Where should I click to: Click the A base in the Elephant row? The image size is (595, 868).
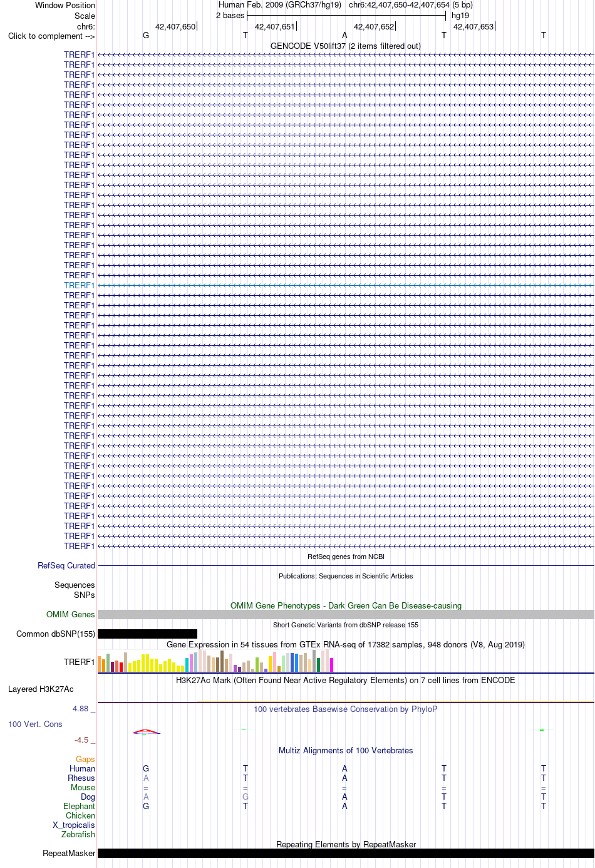pyautogui.click(x=344, y=806)
